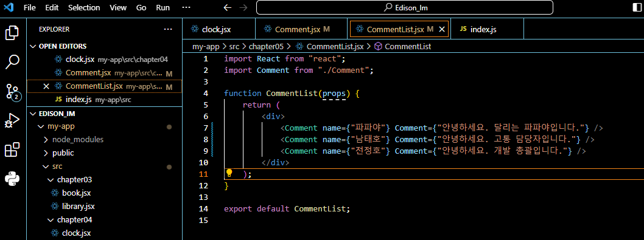This screenshot has width=644, height=240.
Task: Switch to the index.js tab
Action: (x=488, y=29)
